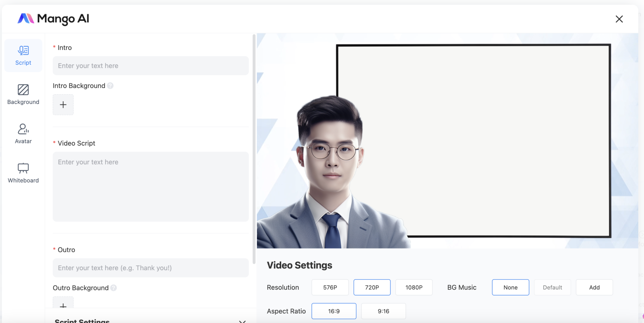Viewport: 644px width, 323px height.
Task: Click the Mango AI logo
Action: [53, 19]
